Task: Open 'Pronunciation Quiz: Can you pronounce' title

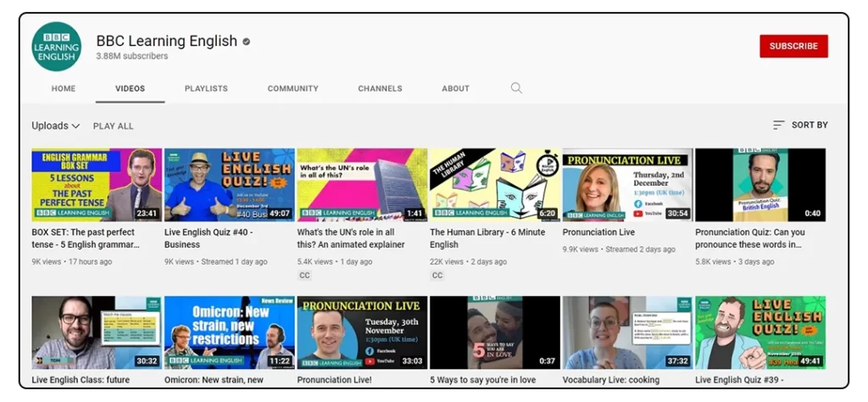Action: [x=750, y=238]
